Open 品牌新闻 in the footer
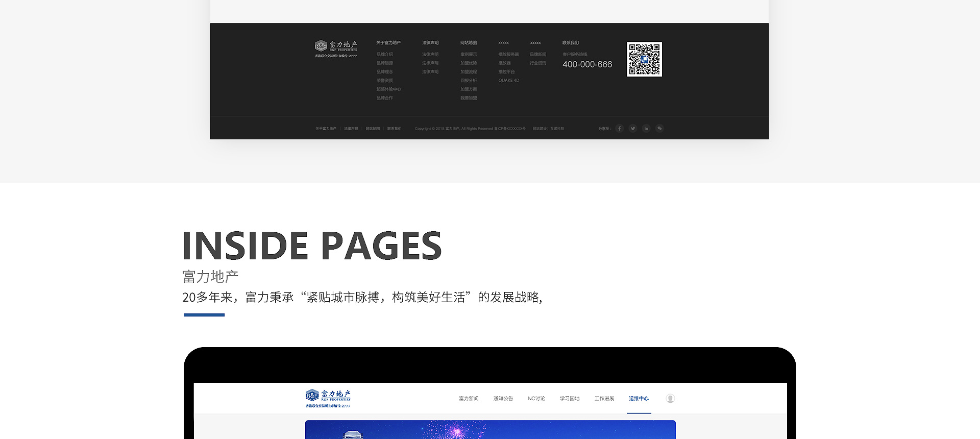Viewport: 980px width, 439px height. pos(538,55)
